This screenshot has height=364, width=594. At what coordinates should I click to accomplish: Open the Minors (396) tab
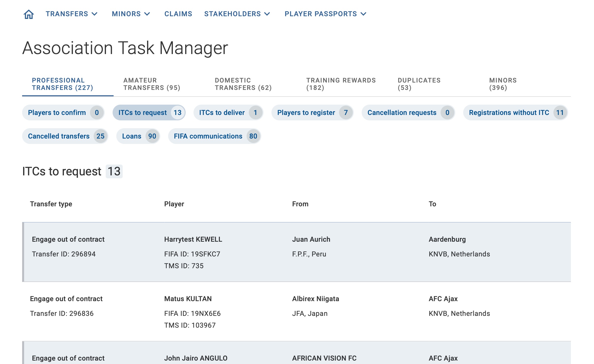525,84
